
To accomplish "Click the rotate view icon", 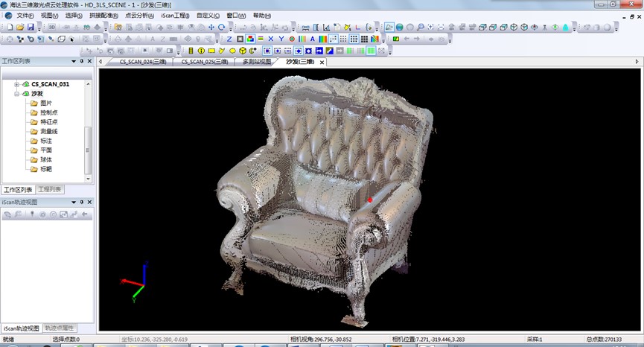I will tap(222, 28).
